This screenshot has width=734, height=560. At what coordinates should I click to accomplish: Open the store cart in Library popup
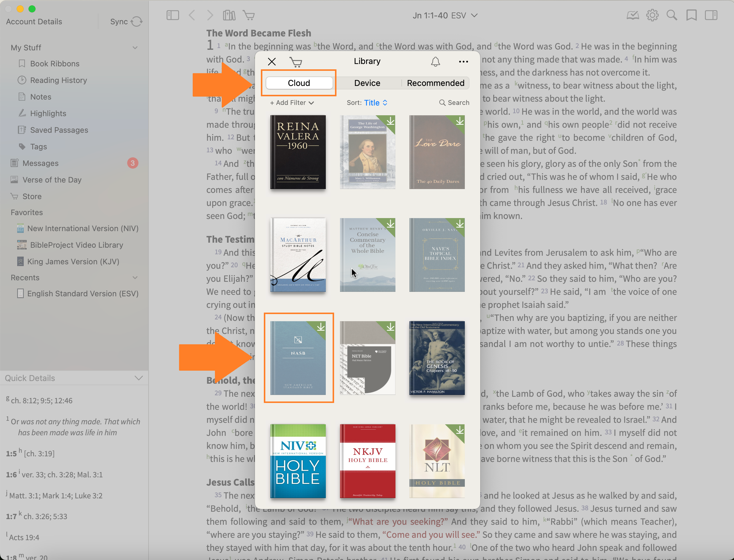(x=296, y=62)
